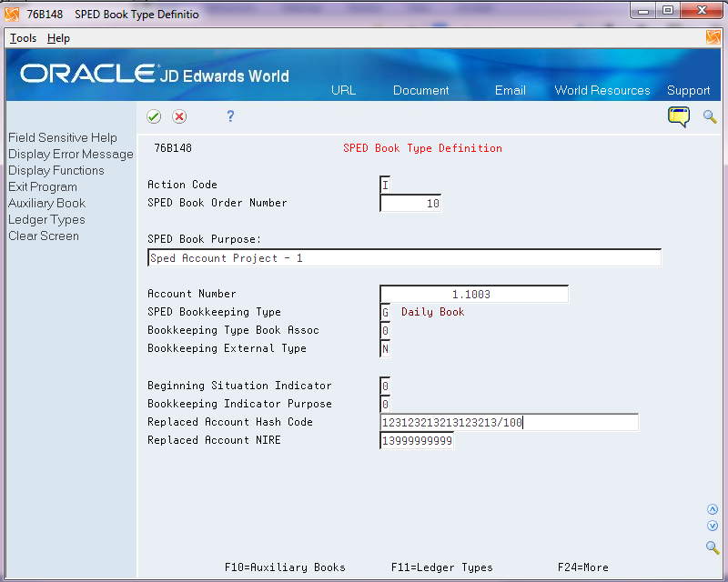Open Ledger Types from sidebar
Image resolution: width=728 pixels, height=582 pixels.
46,219
